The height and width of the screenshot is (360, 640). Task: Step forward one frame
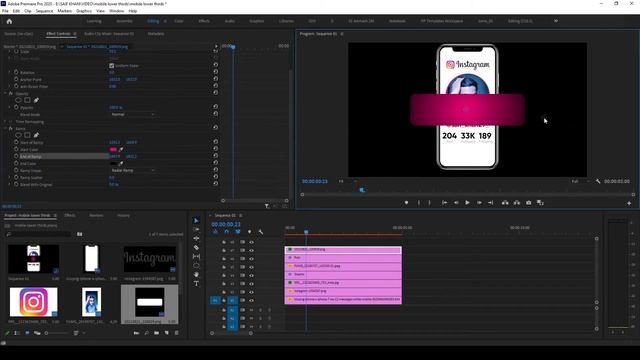pos(479,202)
